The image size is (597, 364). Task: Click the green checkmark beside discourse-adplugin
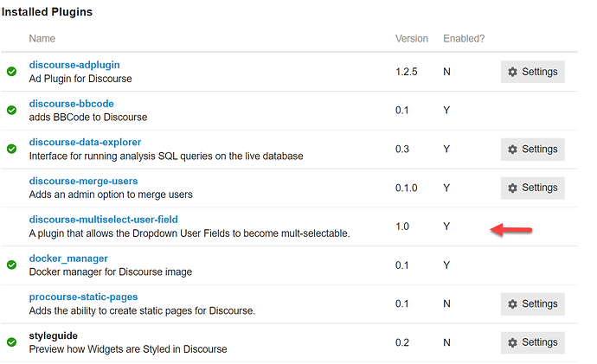(11, 72)
